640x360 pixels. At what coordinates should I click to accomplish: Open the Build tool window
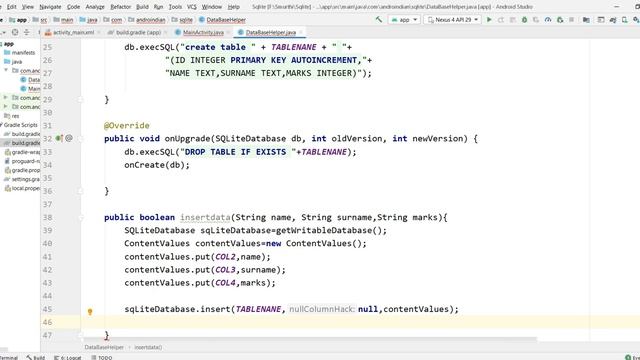[36, 357]
